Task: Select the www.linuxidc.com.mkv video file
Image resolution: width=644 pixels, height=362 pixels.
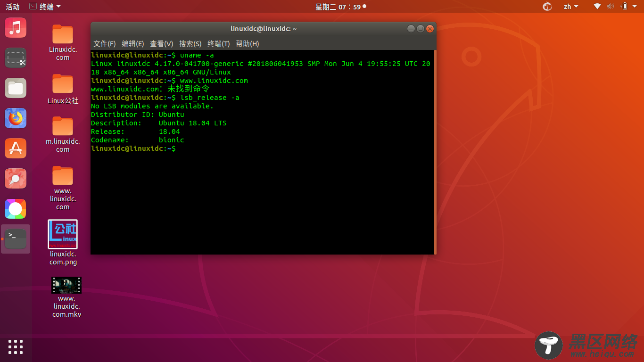Action: [x=66, y=297]
